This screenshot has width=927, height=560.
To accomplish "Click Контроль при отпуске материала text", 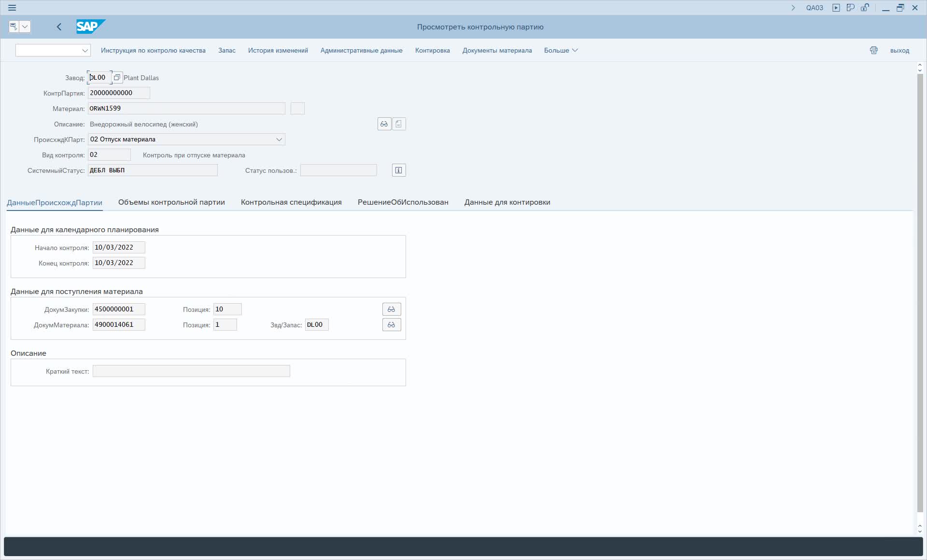I will [194, 155].
